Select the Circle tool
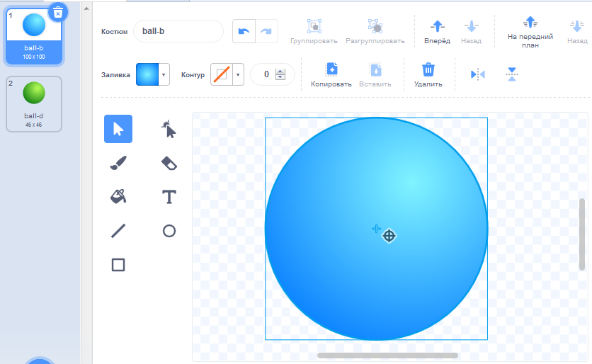592x364 pixels. (169, 230)
